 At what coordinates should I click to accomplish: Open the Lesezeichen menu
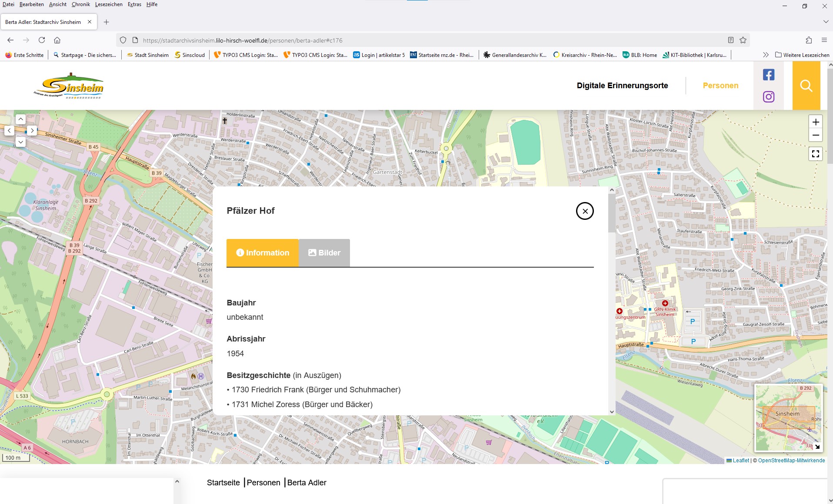pos(108,4)
